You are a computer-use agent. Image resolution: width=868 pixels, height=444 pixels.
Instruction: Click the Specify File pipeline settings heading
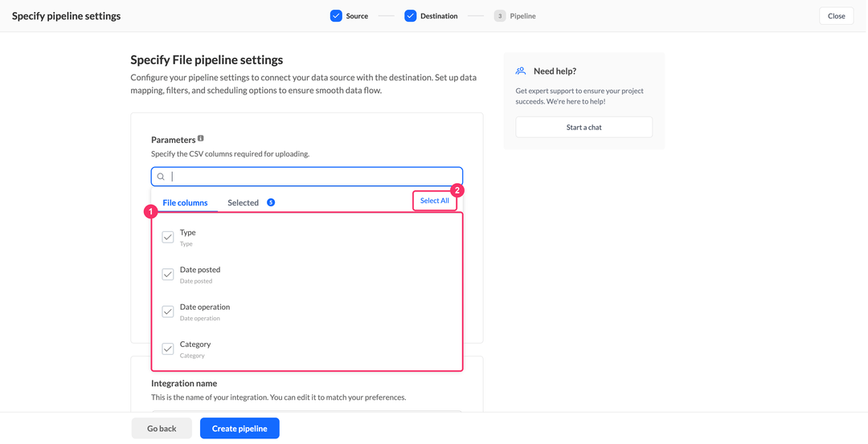[207, 59]
